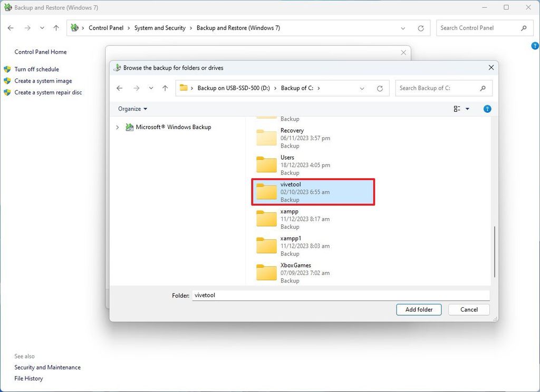This screenshot has height=392, width=540.
Task: Open the Turn off schedule link
Action: 37,69
